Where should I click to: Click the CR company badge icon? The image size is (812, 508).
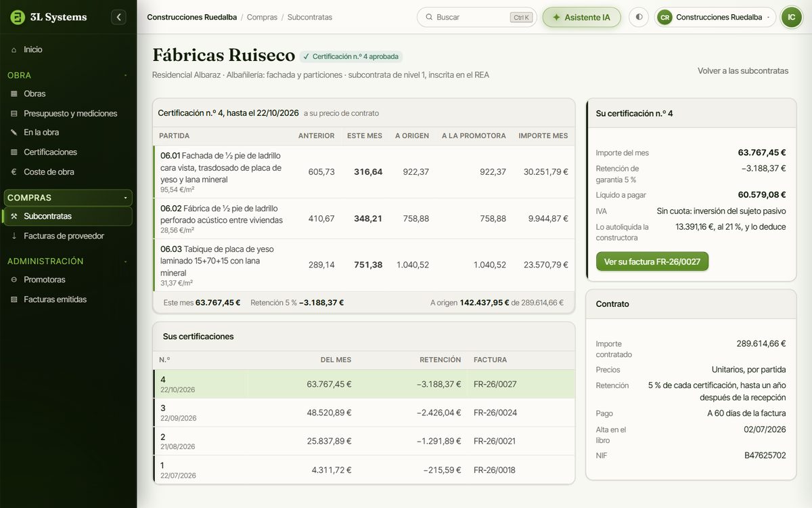664,17
